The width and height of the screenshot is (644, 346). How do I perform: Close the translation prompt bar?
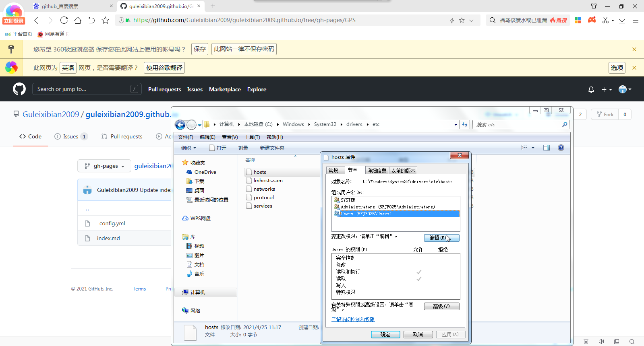634,68
